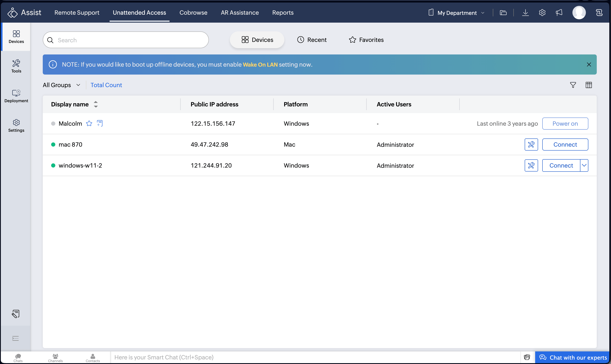
Task: Add a note to the Malcolm device
Action: [100, 123]
